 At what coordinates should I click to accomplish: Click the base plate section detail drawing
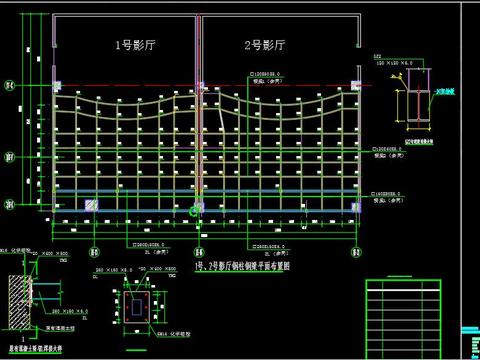(x=137, y=307)
